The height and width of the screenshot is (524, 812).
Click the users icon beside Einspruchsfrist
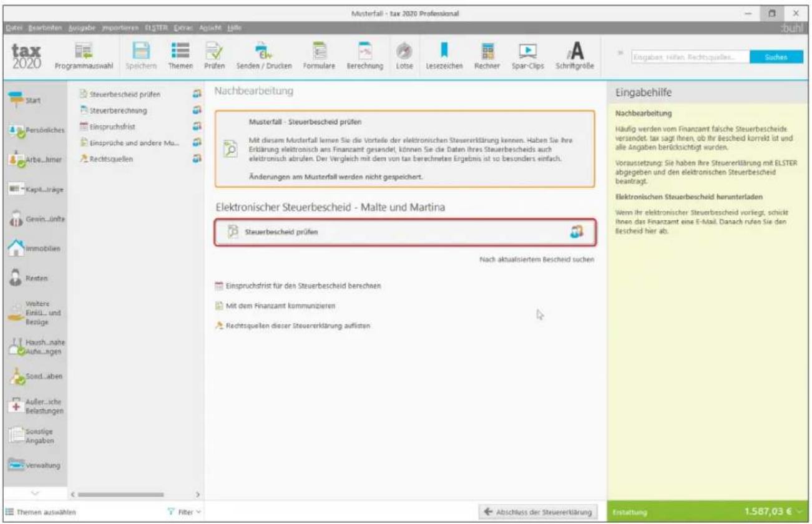tap(198, 127)
